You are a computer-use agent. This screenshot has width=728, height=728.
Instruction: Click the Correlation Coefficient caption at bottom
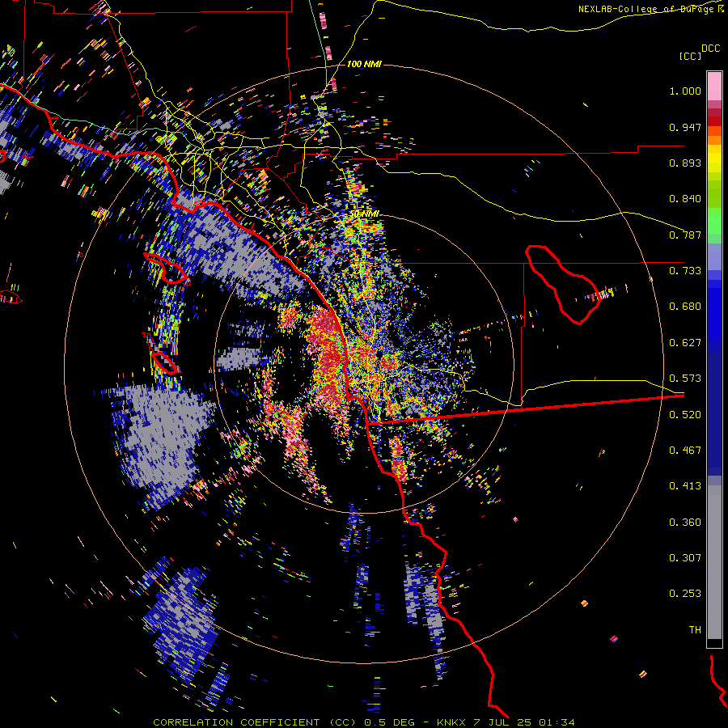coord(363,722)
